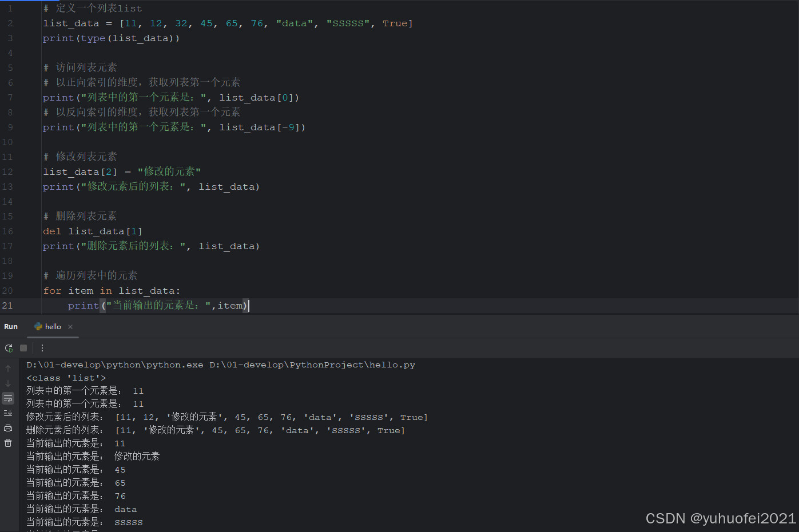The width and height of the screenshot is (799, 532).
Task: Click output line '当前输出的元素是： 修改的元素'
Action: point(93,457)
